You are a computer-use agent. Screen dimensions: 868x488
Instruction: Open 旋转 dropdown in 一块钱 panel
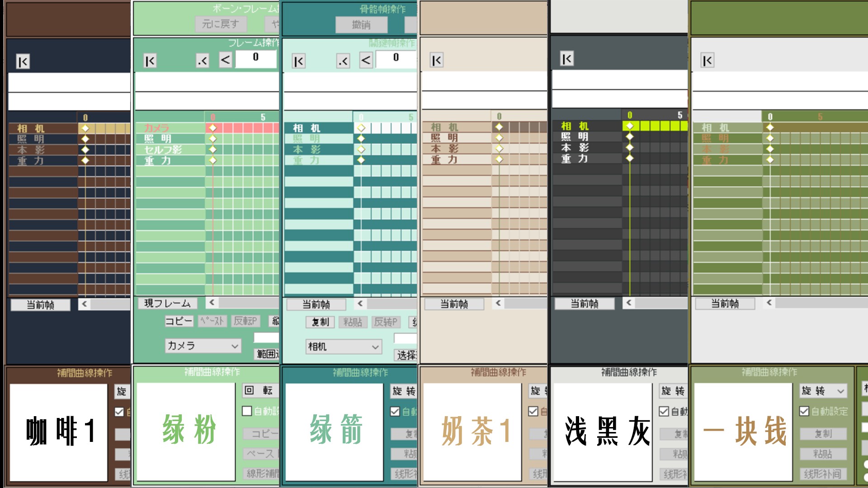coord(840,391)
